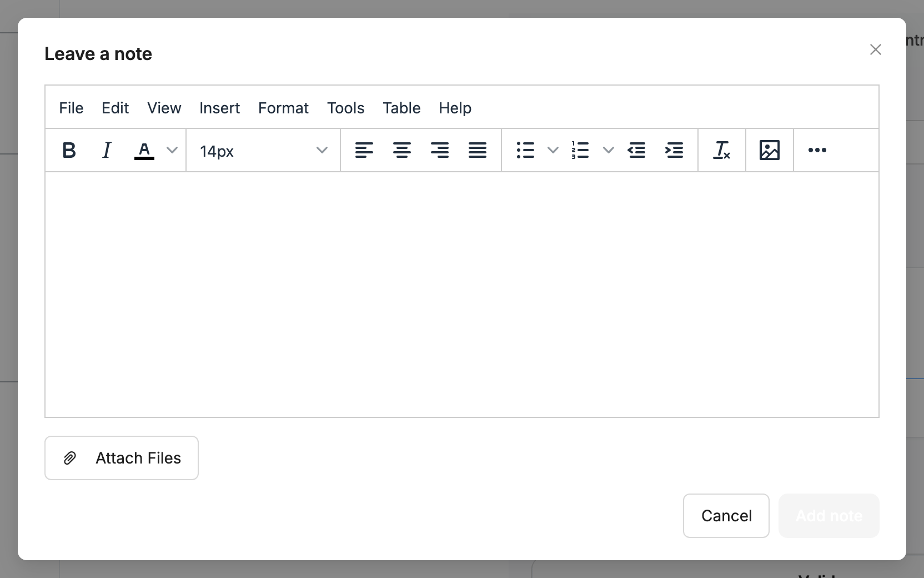Toggle italic formatting
The width and height of the screenshot is (924, 578).
(107, 150)
